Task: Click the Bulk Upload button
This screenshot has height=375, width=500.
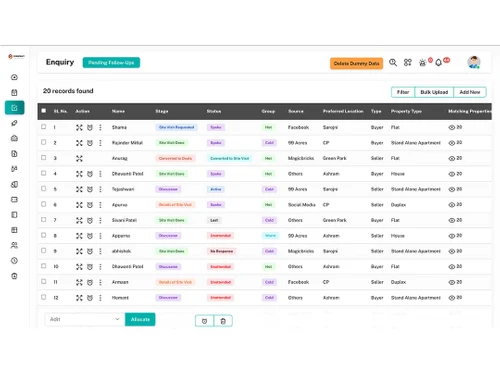Action: click(x=434, y=92)
